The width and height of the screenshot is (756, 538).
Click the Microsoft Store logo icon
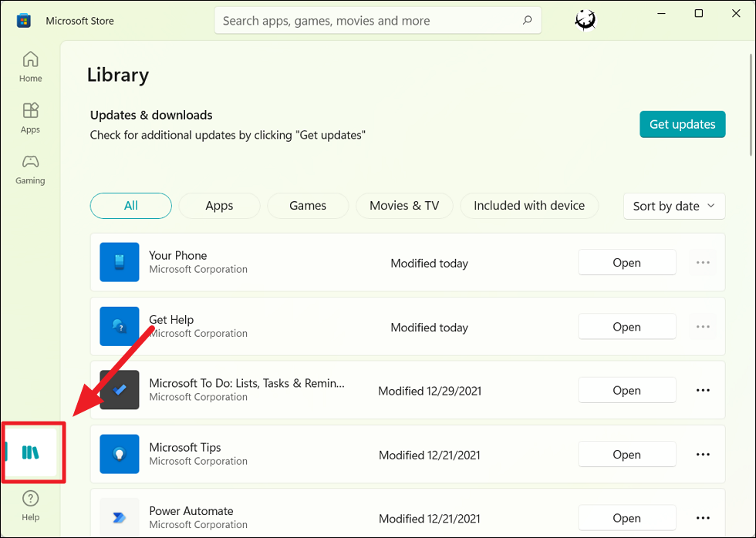tap(24, 21)
